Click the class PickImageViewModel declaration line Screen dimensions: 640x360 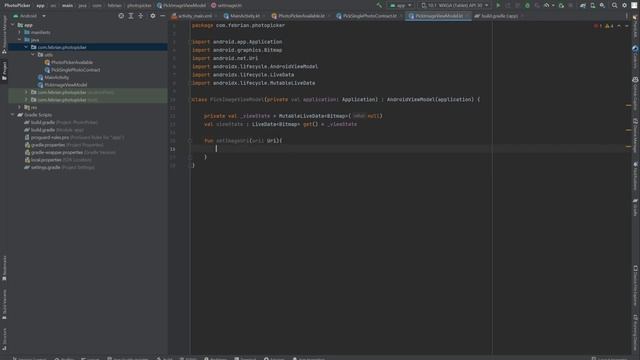336,100
